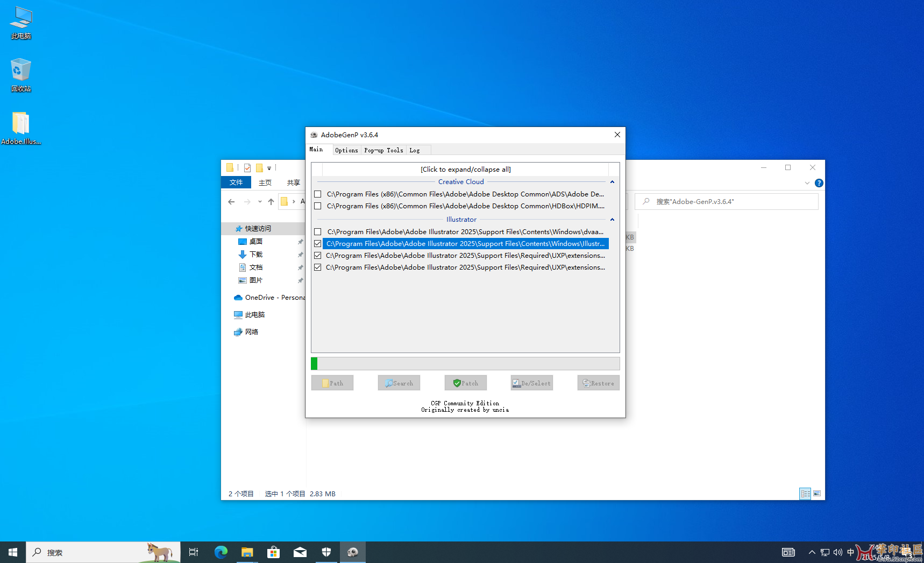
Task: Open Microsoft Store from taskbar
Action: coord(274,552)
